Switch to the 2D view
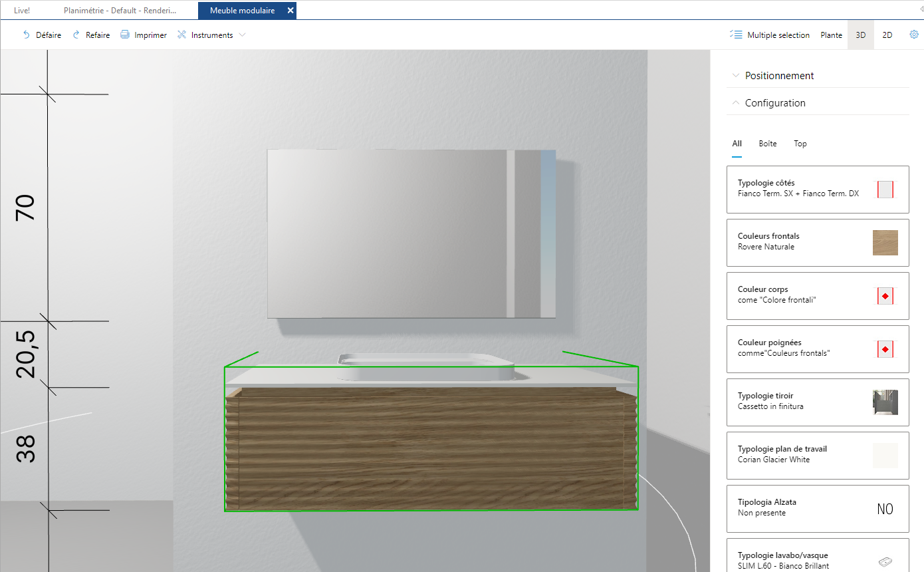 click(887, 35)
